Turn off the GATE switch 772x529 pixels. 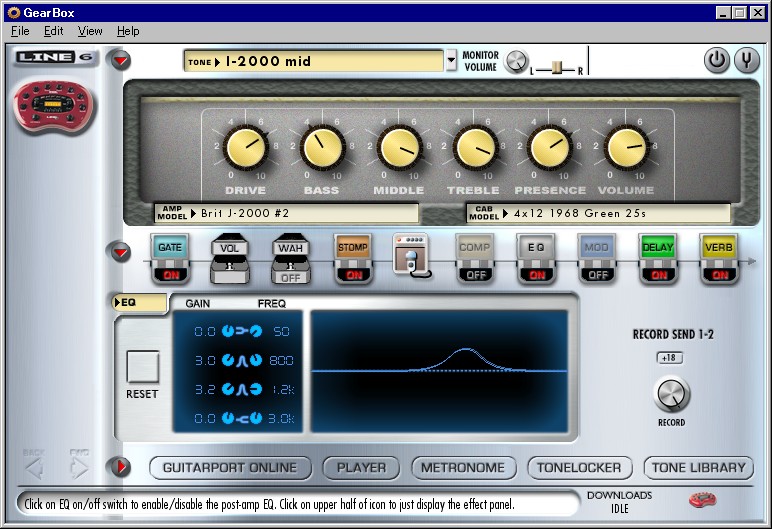tap(170, 274)
